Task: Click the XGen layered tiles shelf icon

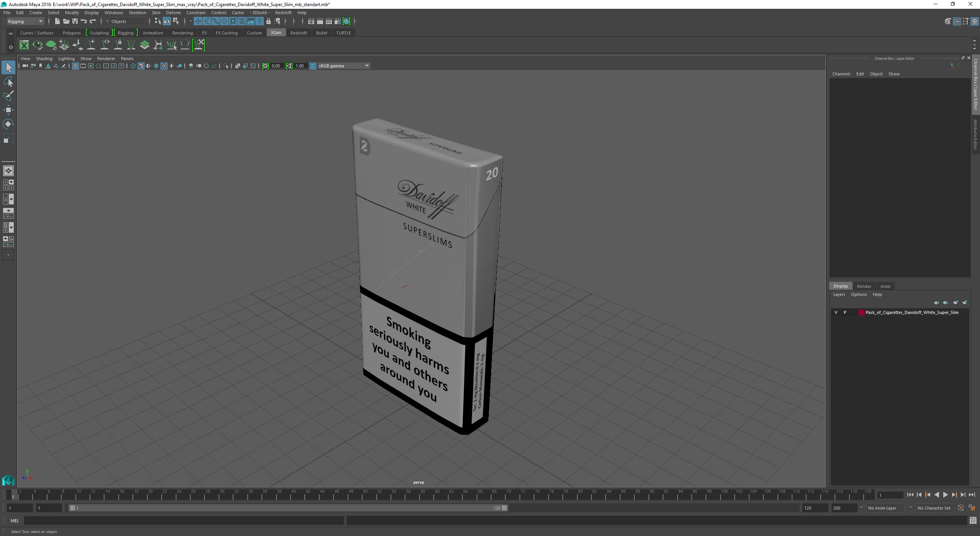Action: point(144,45)
